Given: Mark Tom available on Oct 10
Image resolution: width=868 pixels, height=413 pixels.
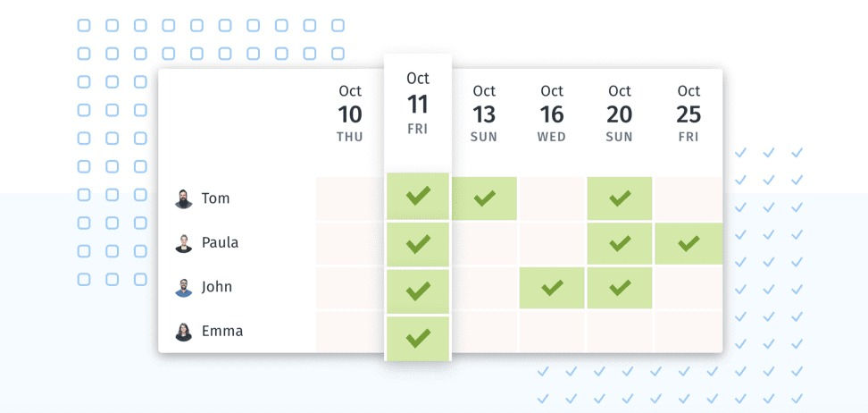Looking at the screenshot, I should tap(350, 198).
